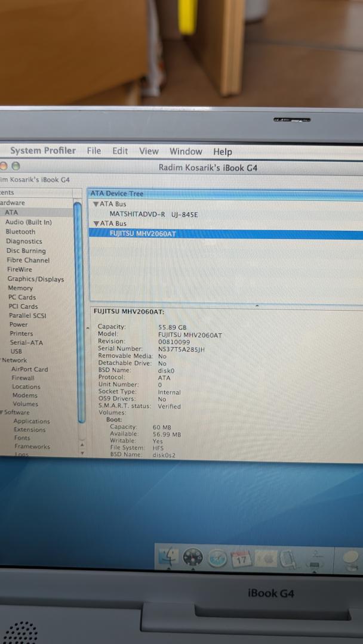Show AirPort Card information
The image size is (363, 644).
[29, 369]
